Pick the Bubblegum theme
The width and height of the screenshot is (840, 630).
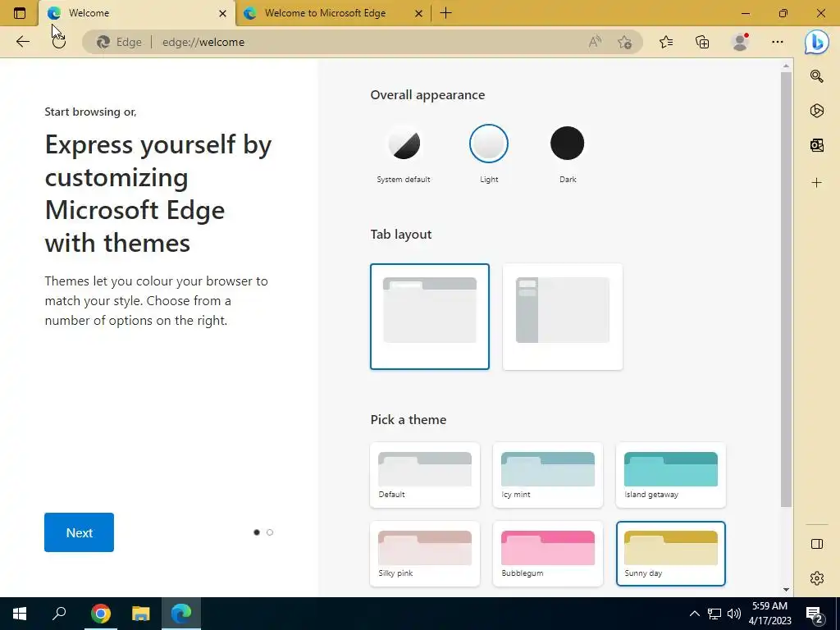click(547, 554)
